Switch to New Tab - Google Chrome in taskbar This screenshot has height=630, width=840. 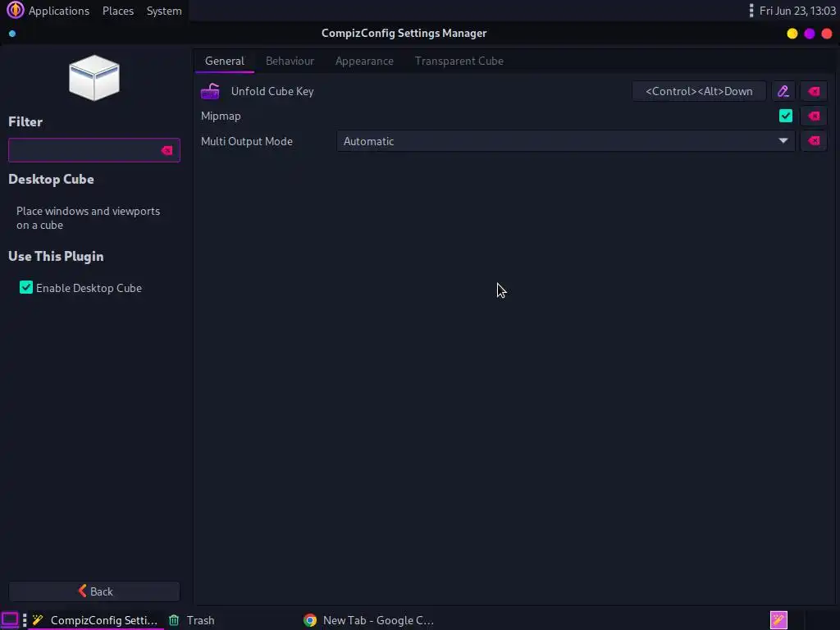point(368,620)
